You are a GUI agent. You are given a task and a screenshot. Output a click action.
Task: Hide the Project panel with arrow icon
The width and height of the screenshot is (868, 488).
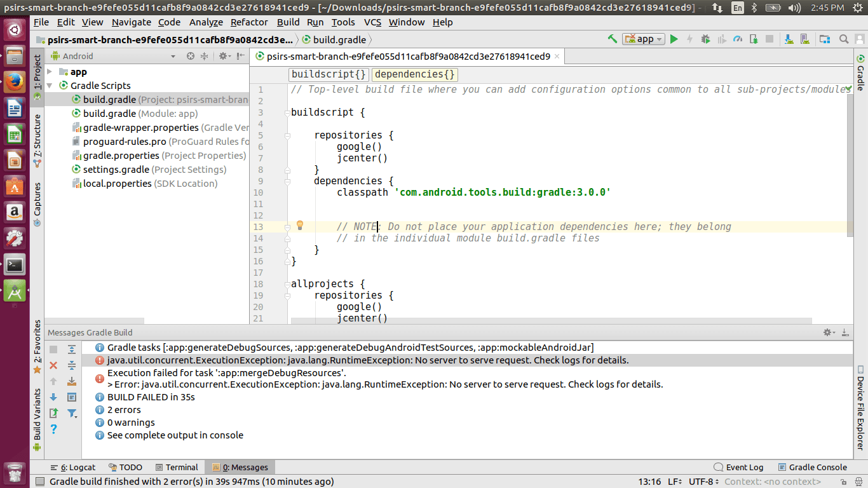coord(240,56)
